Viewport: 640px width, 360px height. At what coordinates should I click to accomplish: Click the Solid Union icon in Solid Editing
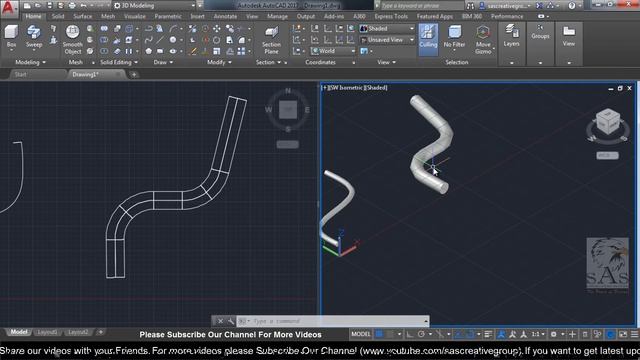[x=104, y=29]
